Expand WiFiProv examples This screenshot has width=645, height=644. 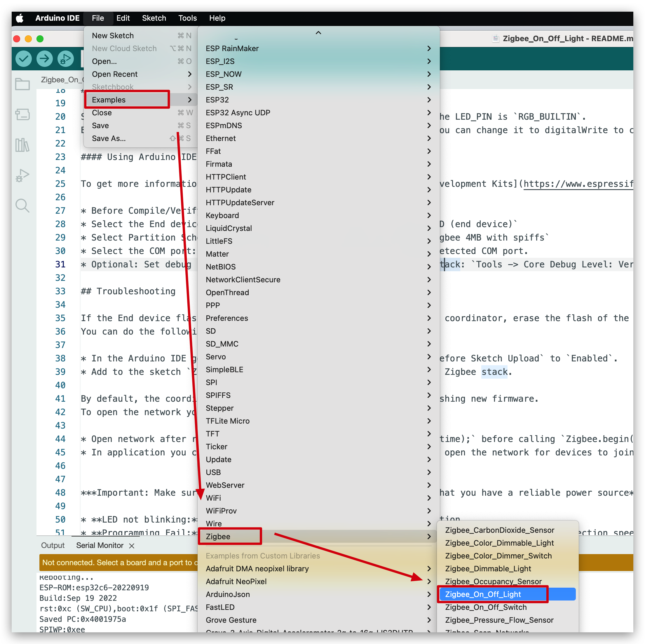click(318, 511)
